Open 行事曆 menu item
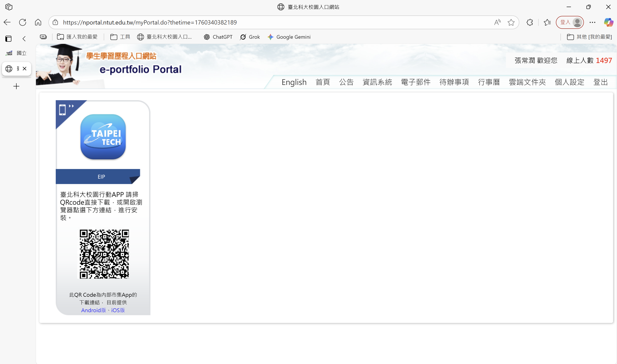 click(x=489, y=82)
